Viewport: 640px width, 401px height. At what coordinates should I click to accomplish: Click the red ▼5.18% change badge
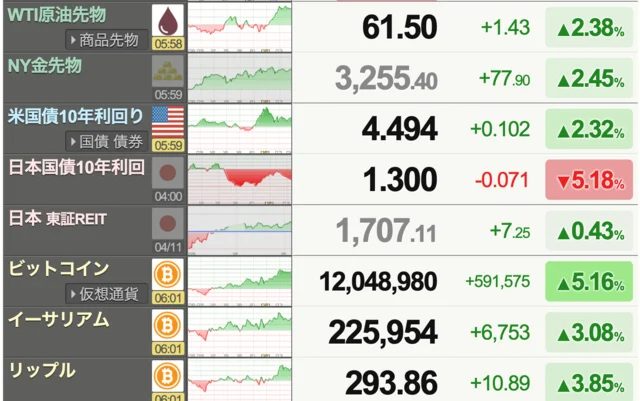(589, 181)
